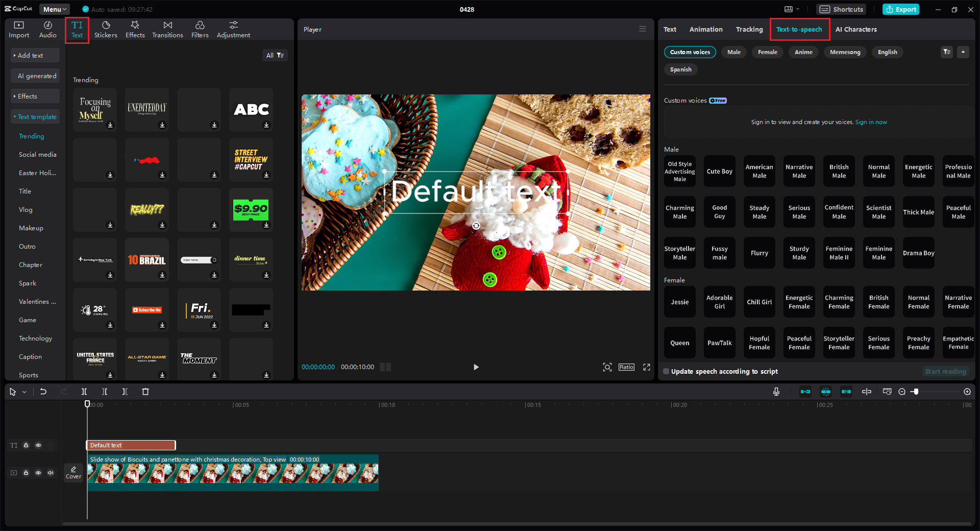Image resolution: width=980 pixels, height=531 pixels.
Task: Open the Shortcuts panel
Action: pyautogui.click(x=841, y=9)
